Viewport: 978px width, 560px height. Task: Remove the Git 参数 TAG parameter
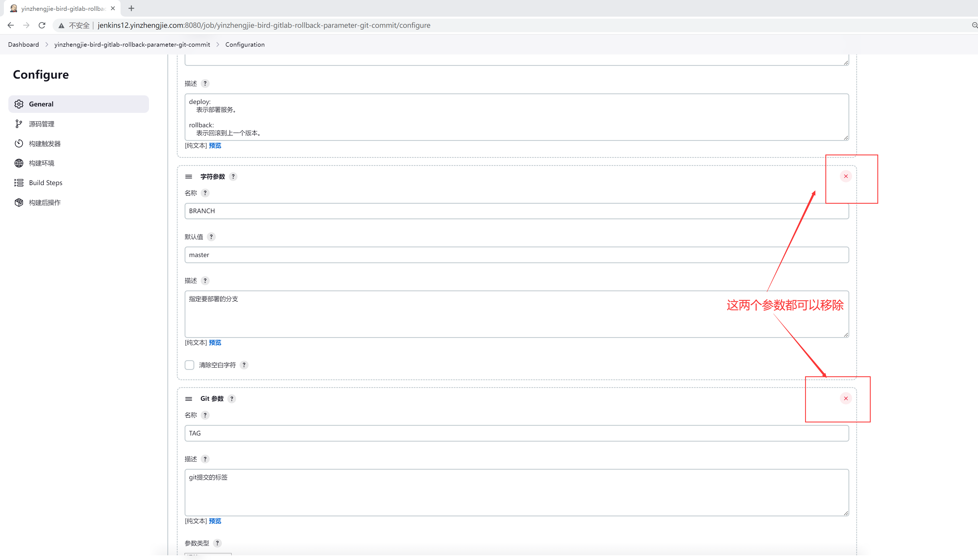(x=845, y=399)
